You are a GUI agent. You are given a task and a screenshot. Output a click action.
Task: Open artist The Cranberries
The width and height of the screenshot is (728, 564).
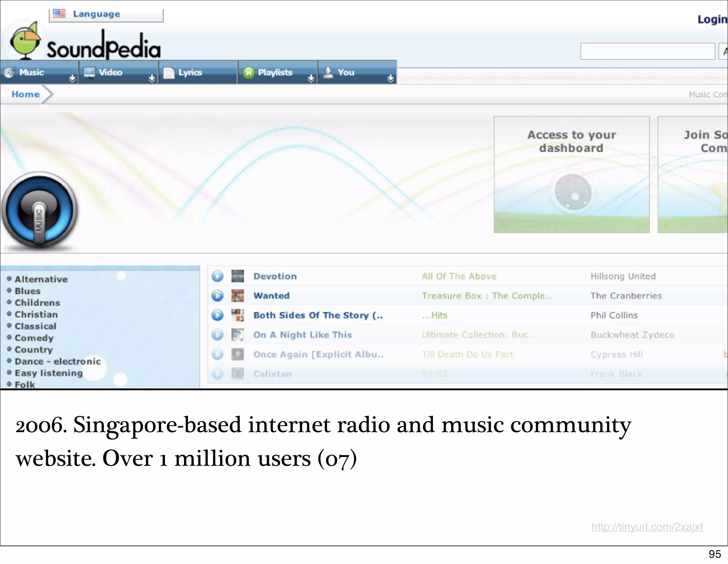point(626,296)
